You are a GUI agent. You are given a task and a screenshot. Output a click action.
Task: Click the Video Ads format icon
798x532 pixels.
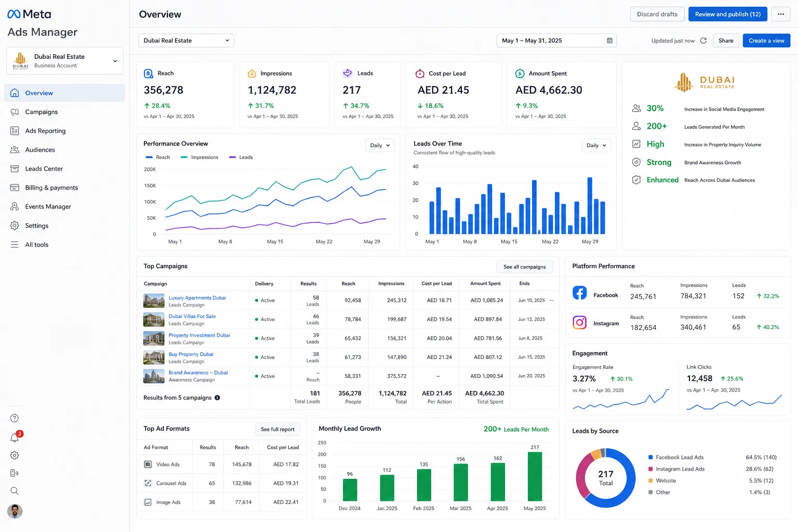pos(148,464)
